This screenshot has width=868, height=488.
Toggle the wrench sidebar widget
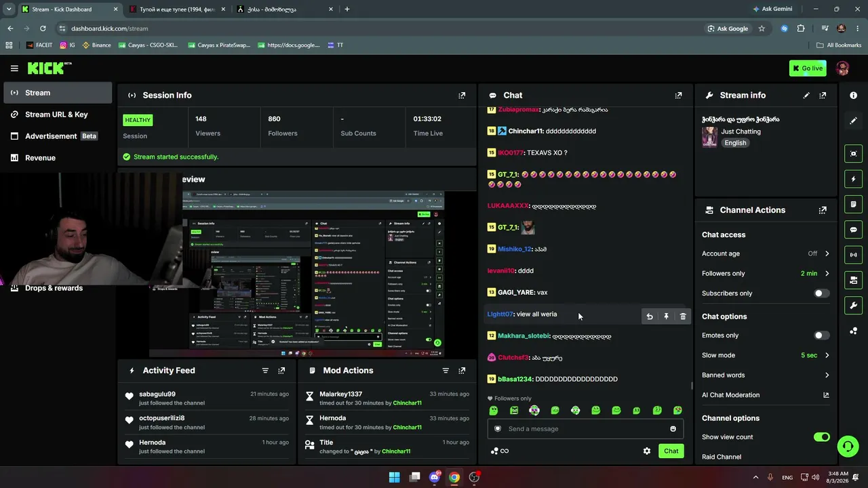click(853, 306)
